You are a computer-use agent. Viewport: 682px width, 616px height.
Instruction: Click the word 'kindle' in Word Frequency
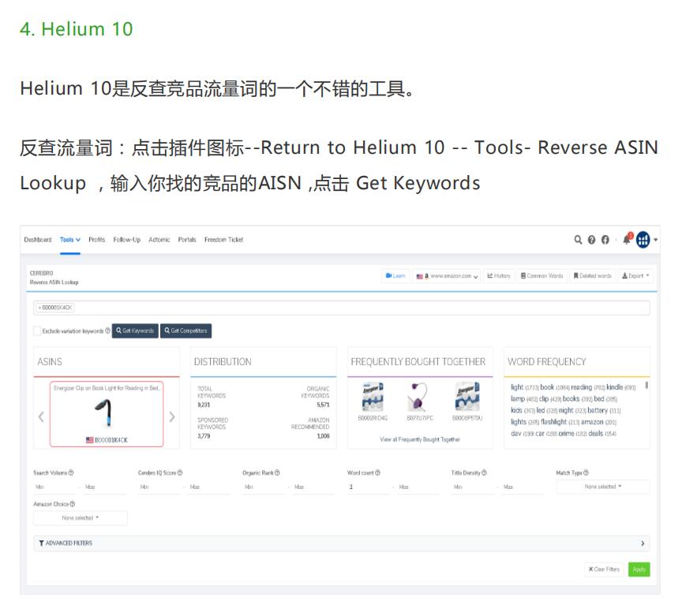pyautogui.click(x=615, y=387)
